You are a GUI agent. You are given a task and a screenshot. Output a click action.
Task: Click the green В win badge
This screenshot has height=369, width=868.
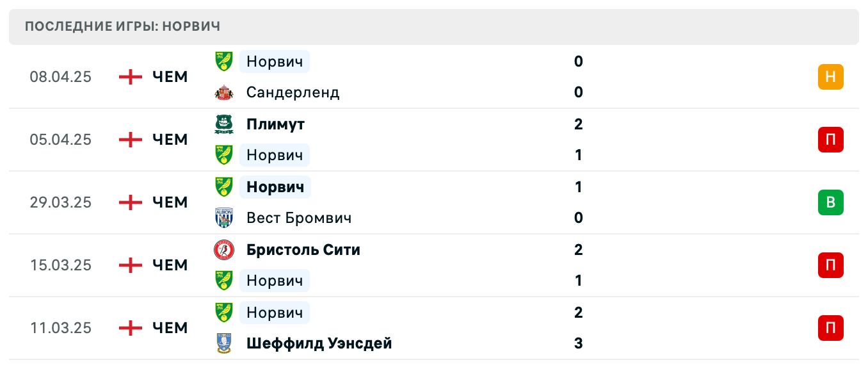point(831,202)
